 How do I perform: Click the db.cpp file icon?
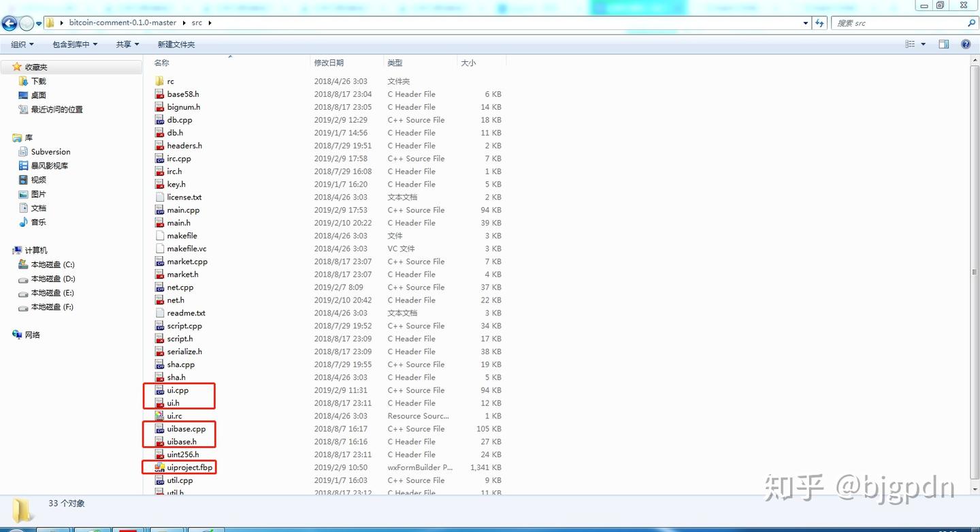(x=159, y=120)
